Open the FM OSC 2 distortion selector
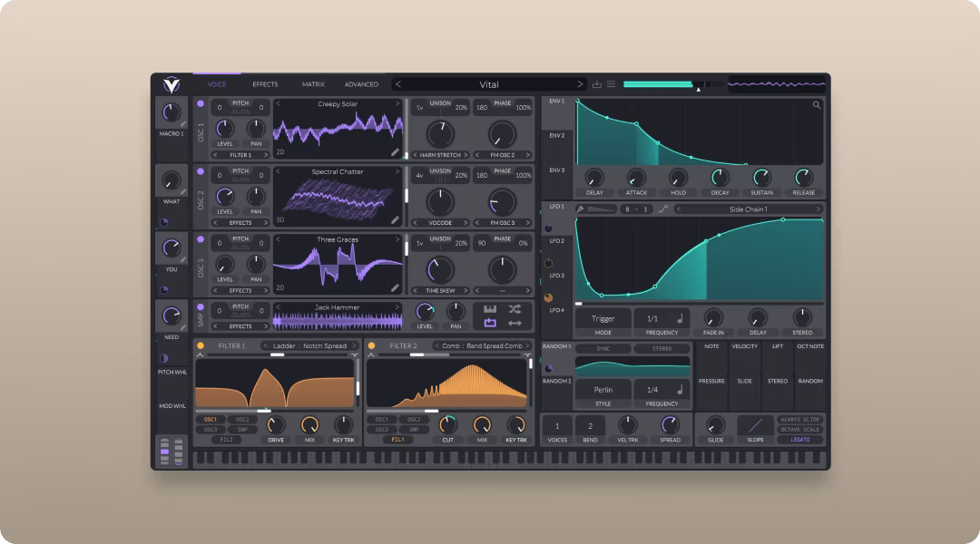This screenshot has width=980, height=544. (502, 155)
